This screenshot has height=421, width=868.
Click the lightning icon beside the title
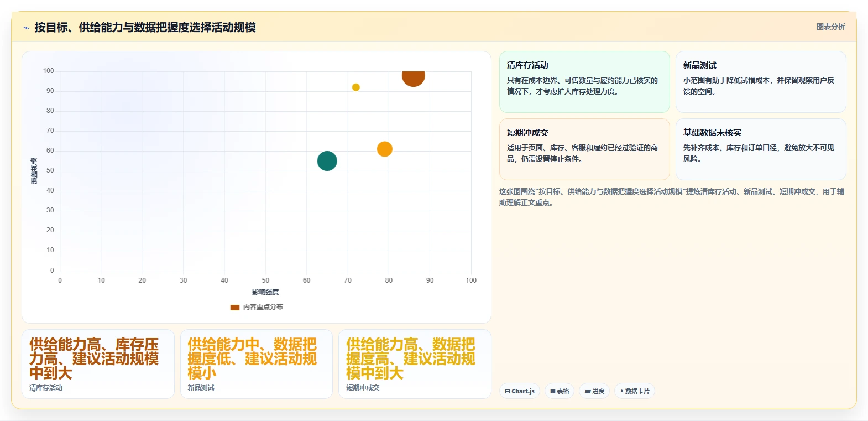(x=26, y=28)
